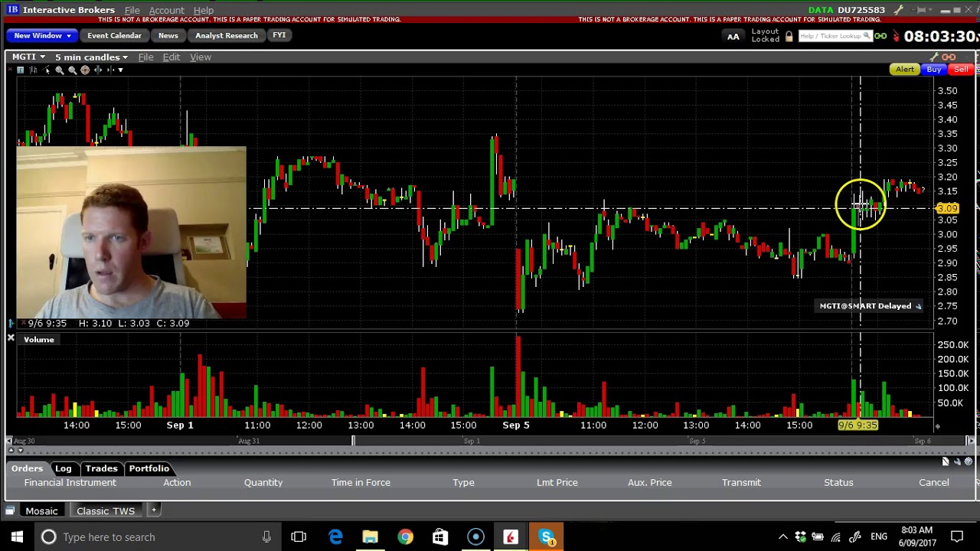Click the yellow Alert button
Image resolution: width=980 pixels, height=551 pixels.
904,70
